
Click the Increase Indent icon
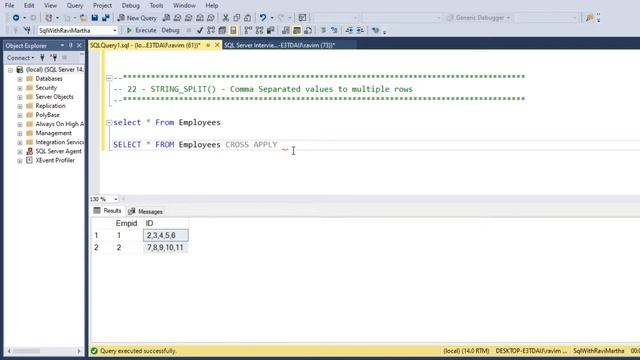[360, 30]
